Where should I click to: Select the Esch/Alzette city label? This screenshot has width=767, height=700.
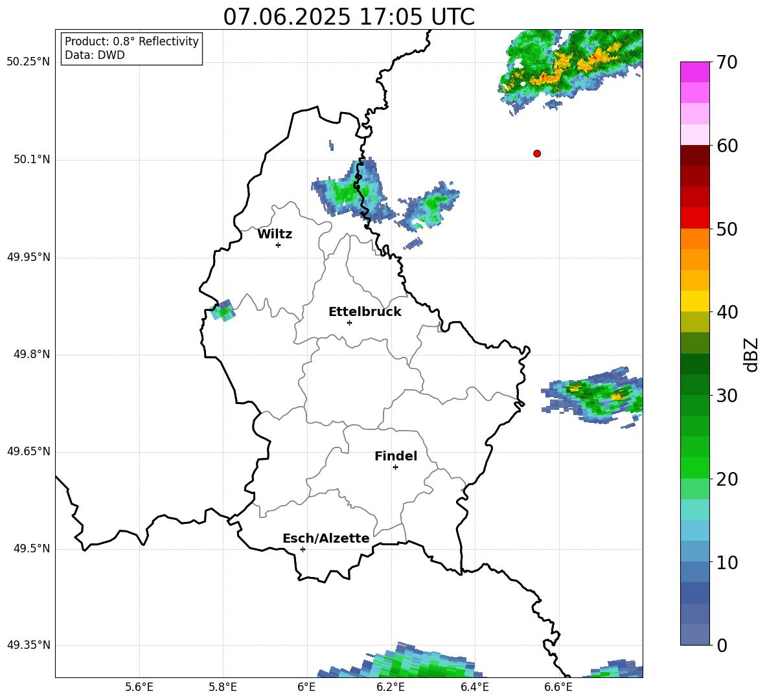click(326, 538)
